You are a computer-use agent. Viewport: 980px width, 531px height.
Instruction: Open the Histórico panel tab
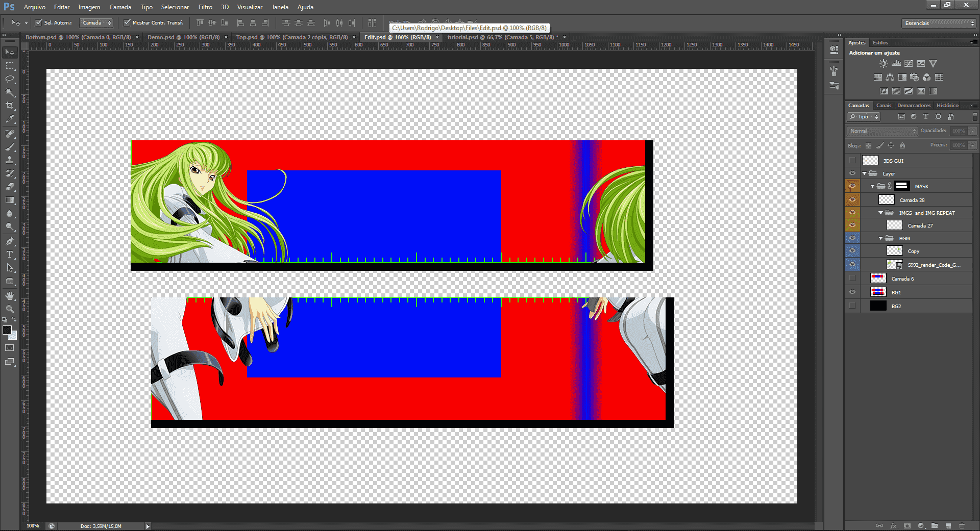947,106
